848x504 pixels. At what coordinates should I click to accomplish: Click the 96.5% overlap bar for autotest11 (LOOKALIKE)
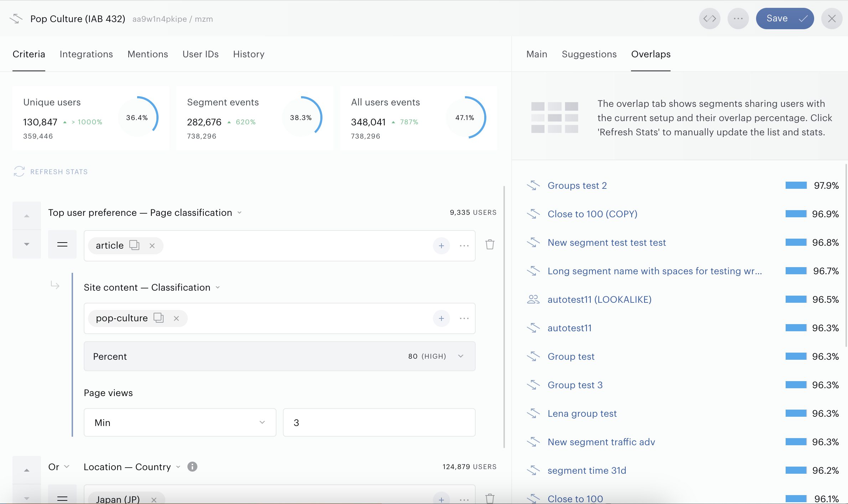796,299
